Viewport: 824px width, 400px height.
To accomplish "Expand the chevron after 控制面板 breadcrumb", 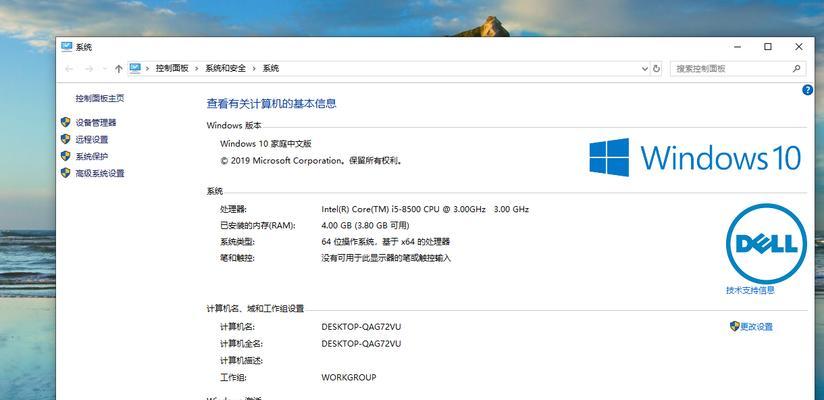I will 197,68.
